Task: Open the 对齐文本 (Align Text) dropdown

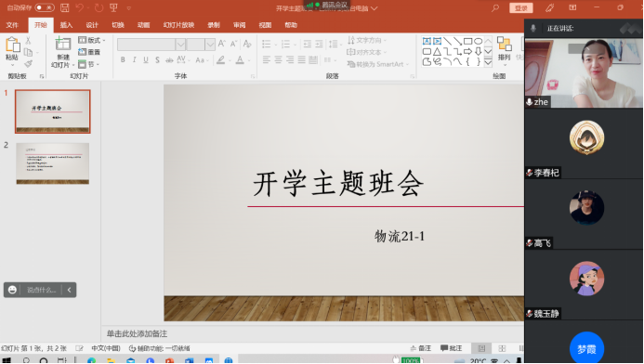Action: 367,52
